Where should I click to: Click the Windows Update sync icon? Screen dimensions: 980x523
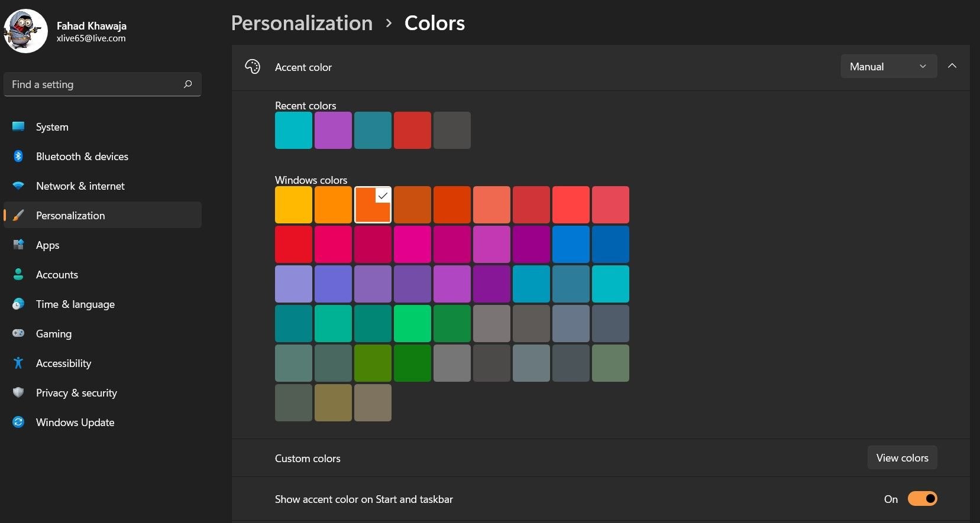pos(18,422)
